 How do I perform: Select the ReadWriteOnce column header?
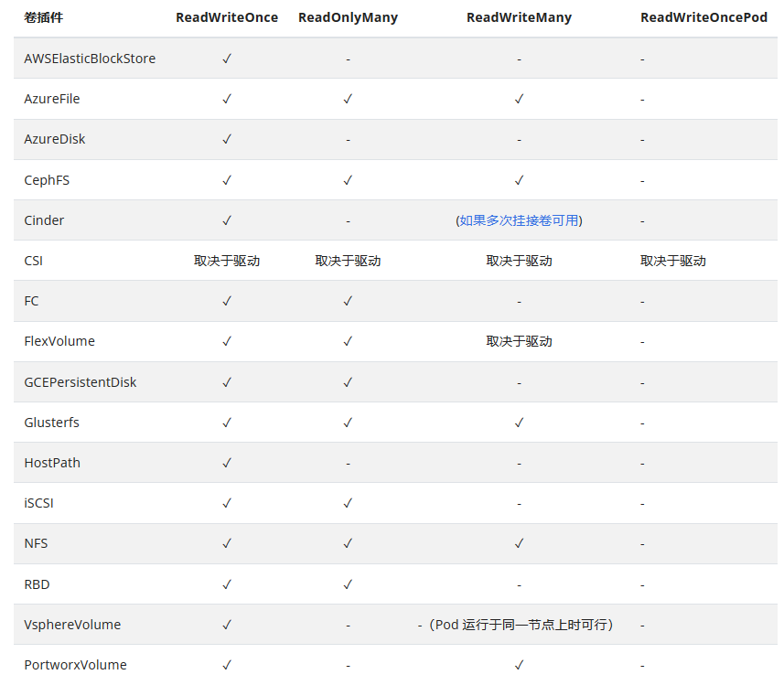pos(227,17)
